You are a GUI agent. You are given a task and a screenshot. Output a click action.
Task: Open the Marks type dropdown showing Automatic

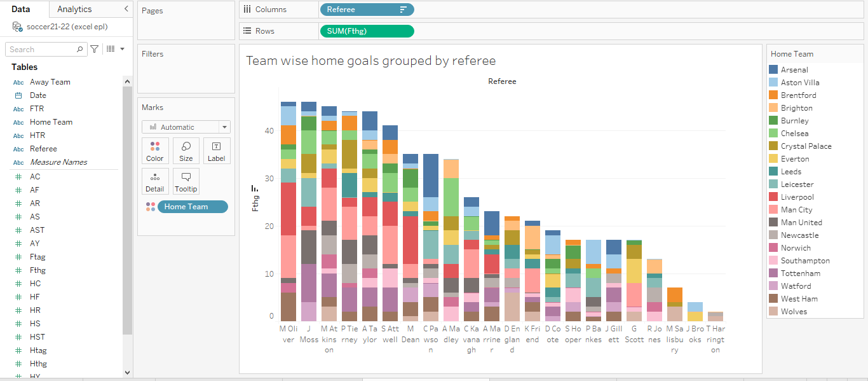(x=186, y=127)
